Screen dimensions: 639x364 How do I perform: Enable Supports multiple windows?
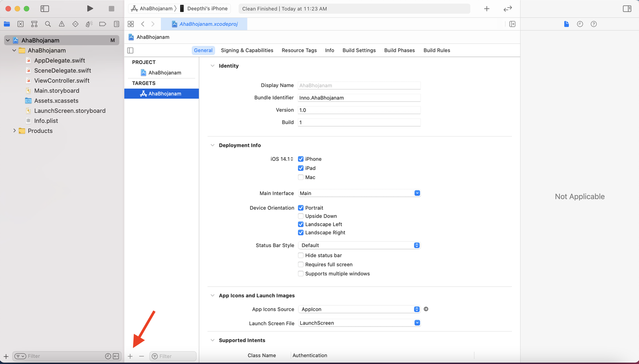[x=301, y=274]
